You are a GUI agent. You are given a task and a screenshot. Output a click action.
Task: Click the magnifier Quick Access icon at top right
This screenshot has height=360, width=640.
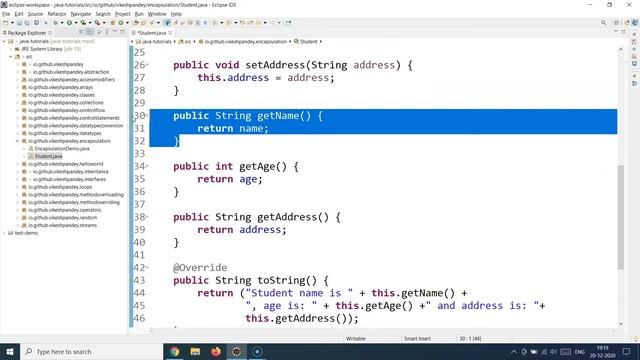pos(603,23)
